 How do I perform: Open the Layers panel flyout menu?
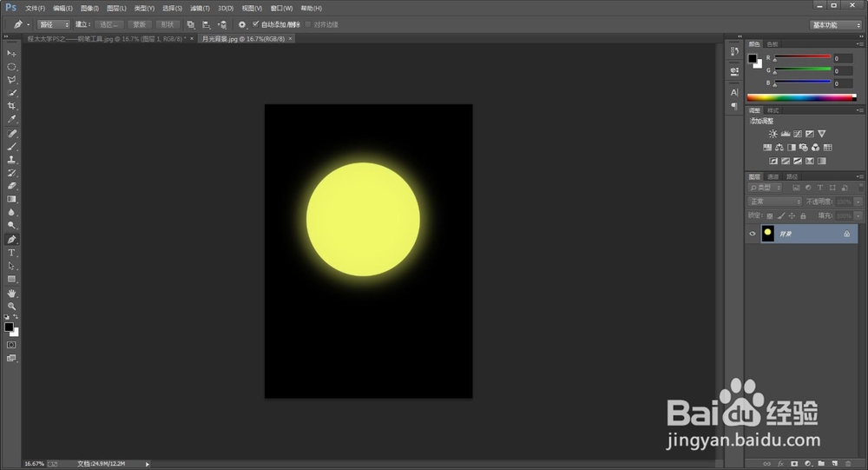tap(859, 176)
